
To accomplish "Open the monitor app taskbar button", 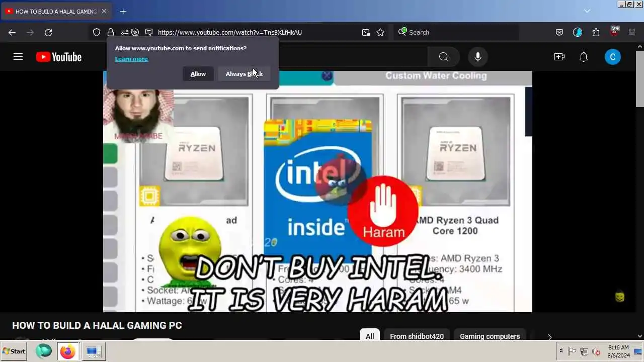I will point(94,351).
